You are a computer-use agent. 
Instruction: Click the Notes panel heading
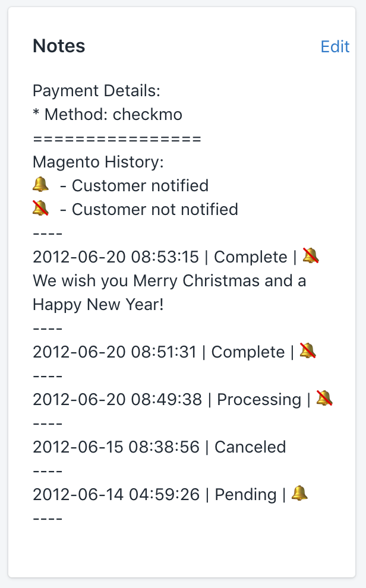[x=59, y=46]
